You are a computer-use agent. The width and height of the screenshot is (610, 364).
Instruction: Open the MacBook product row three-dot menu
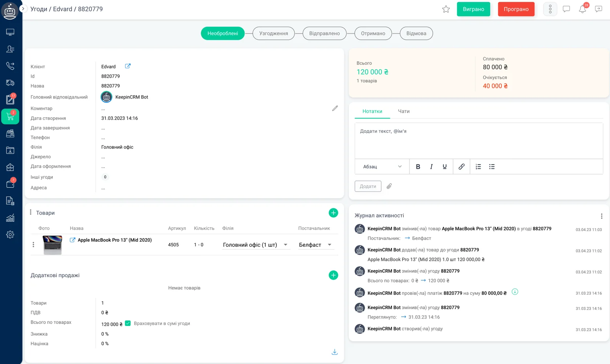point(33,245)
